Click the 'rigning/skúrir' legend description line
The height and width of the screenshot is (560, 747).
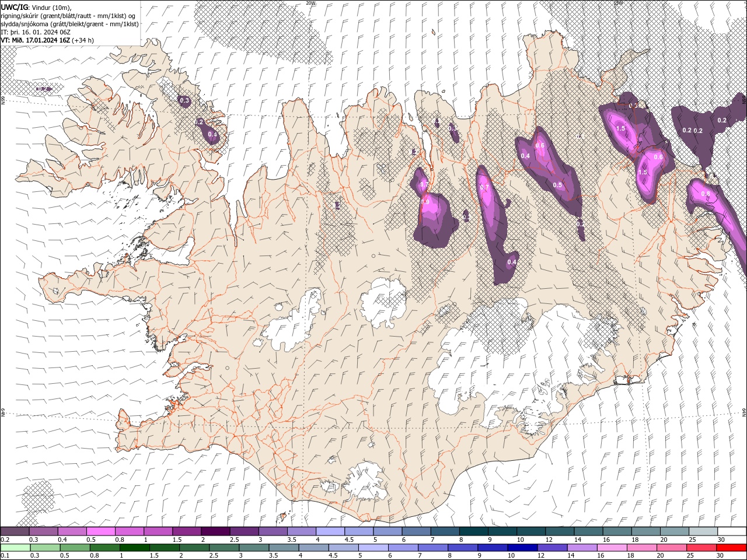[x=69, y=16]
